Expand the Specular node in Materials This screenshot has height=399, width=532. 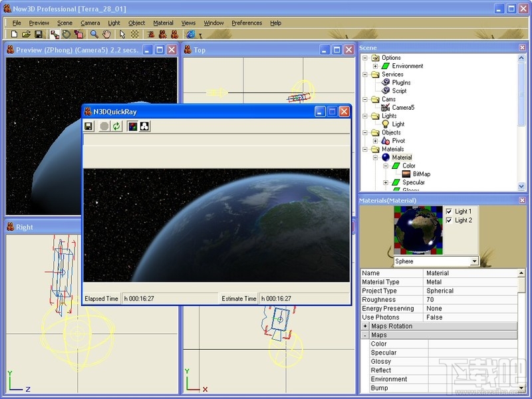[x=386, y=182]
